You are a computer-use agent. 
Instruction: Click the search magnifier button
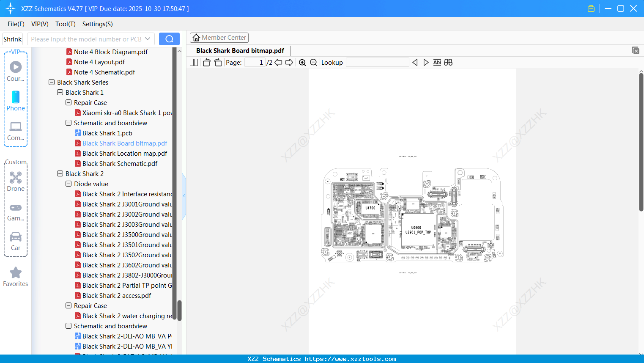(169, 39)
